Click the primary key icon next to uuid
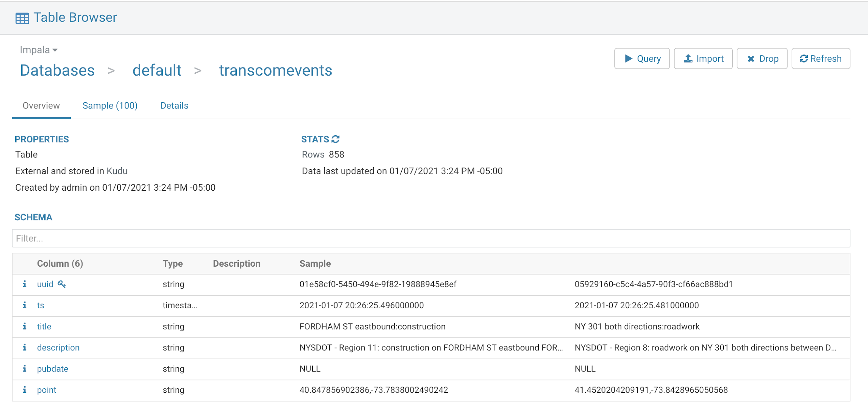The height and width of the screenshot is (414, 868). coord(62,284)
